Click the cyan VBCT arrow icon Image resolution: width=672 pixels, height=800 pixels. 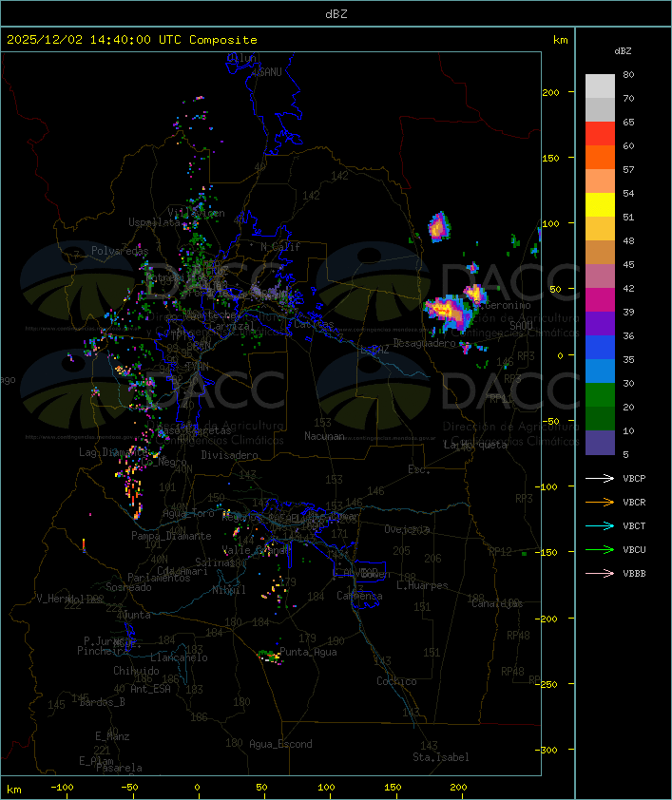(600, 526)
